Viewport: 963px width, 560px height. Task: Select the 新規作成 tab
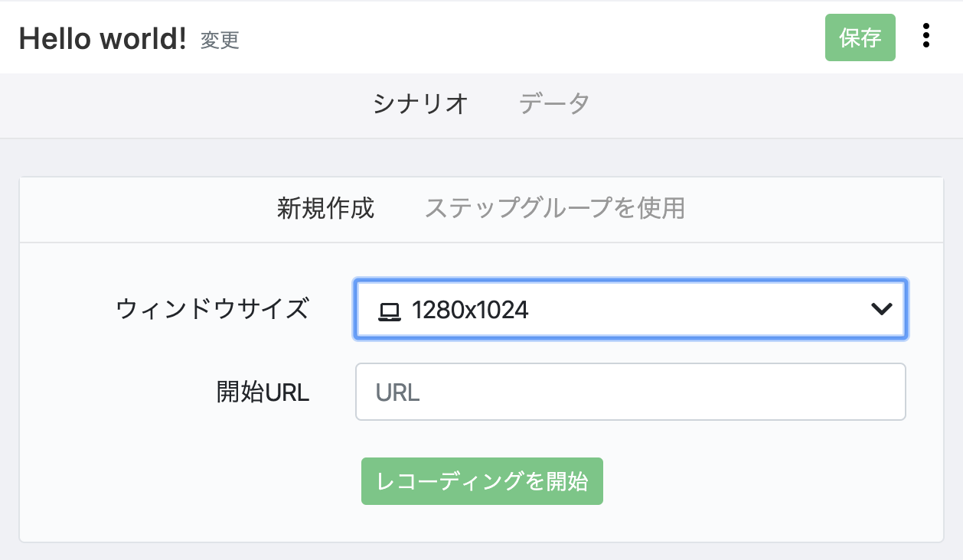pos(325,208)
